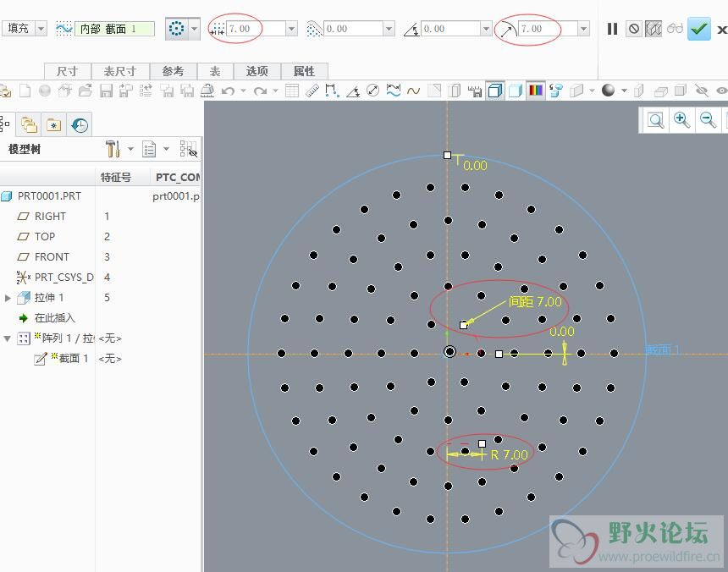728x572 pixels.
Task: Open the favorites folder tab icon
Action: pyautogui.click(x=54, y=125)
